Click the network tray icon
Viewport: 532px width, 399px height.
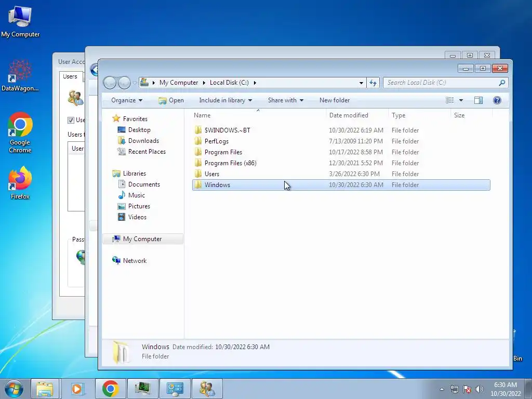click(454, 389)
